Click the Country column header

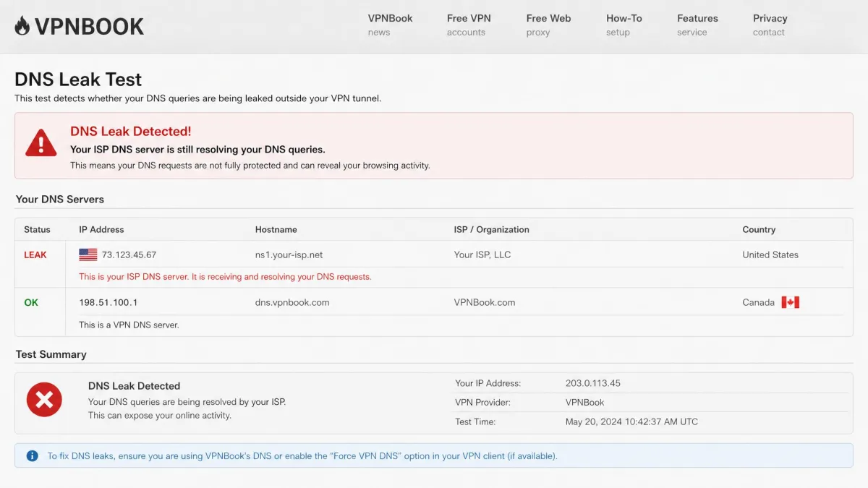tap(759, 230)
